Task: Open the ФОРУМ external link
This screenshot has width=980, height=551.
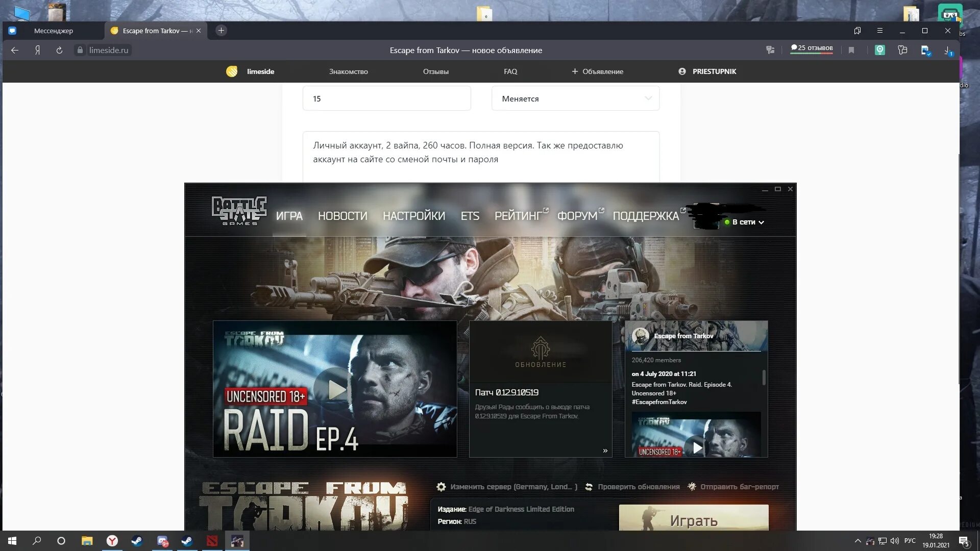Action: (x=580, y=216)
